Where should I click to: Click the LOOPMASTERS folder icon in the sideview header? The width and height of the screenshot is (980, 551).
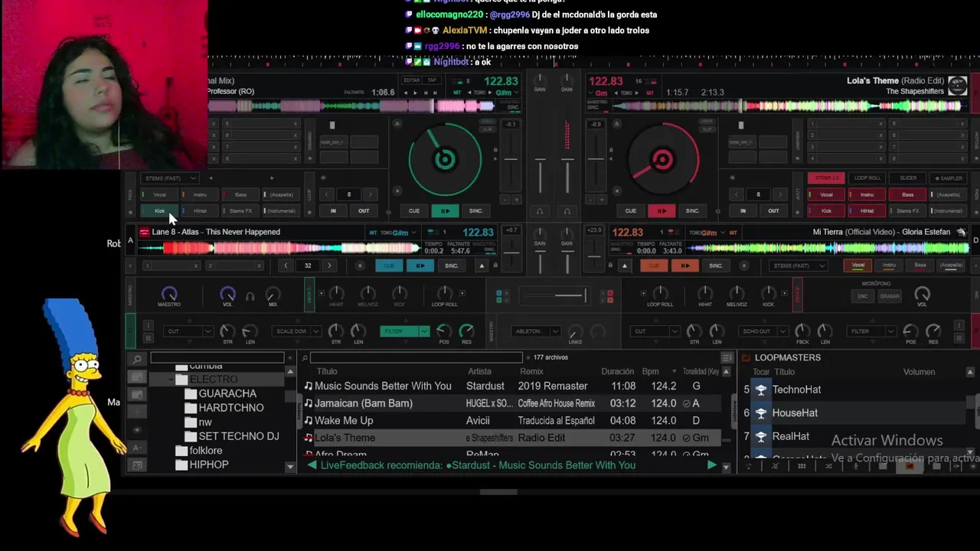[x=746, y=357]
